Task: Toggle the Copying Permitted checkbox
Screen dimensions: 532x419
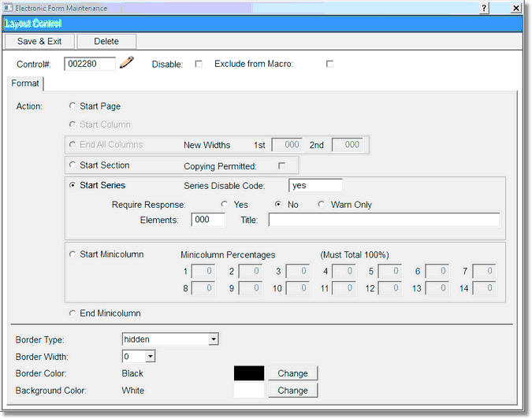Action: point(281,165)
